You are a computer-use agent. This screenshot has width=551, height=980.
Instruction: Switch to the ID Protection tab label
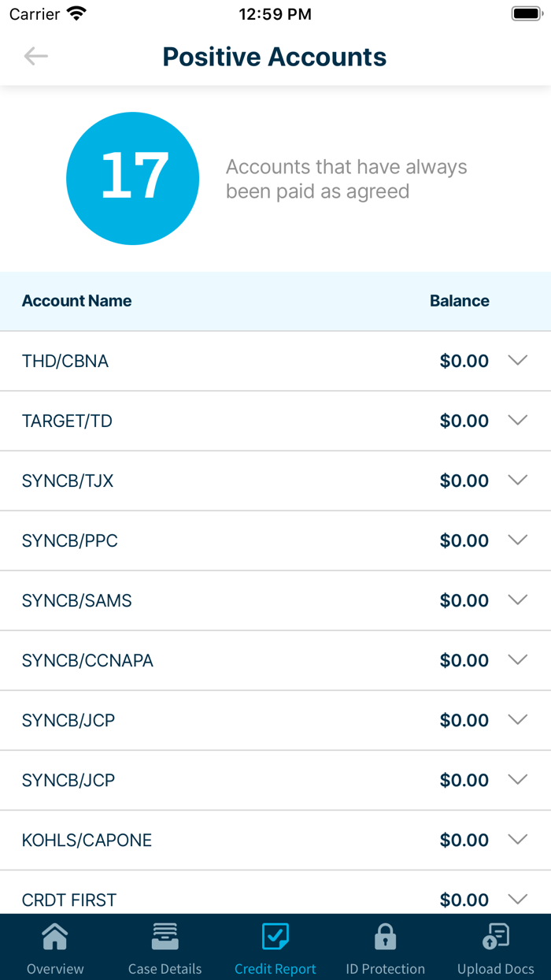coord(385,969)
